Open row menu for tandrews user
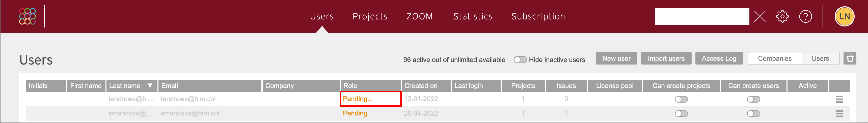868x123 pixels. (839, 99)
